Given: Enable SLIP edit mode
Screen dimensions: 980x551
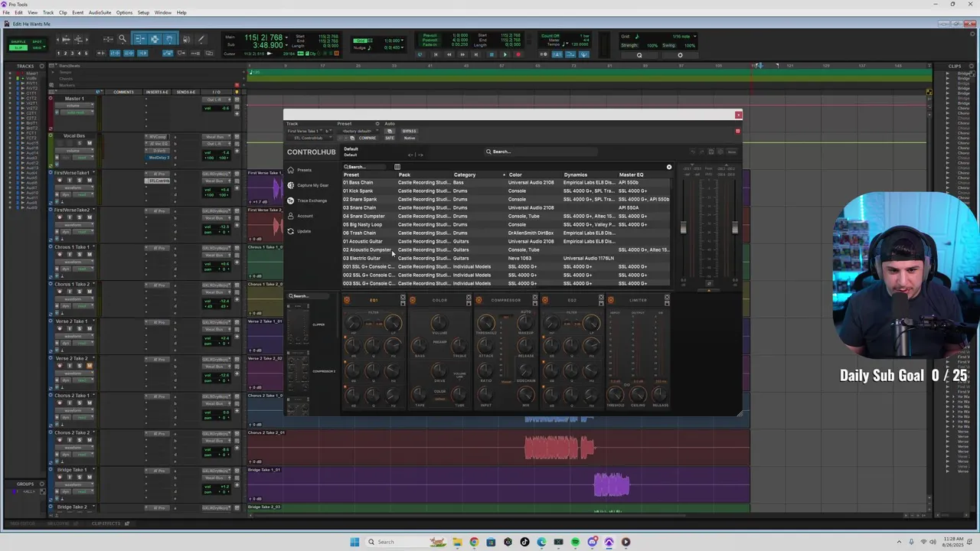Looking at the screenshot, I should [x=18, y=47].
